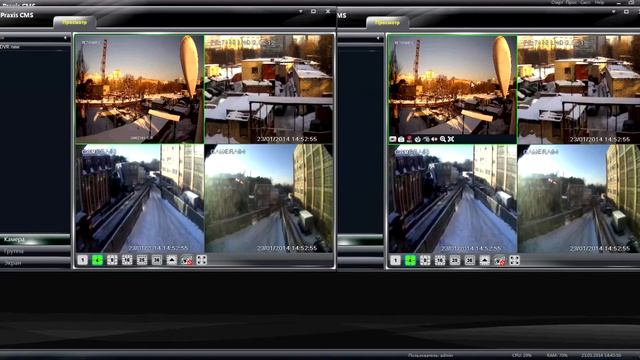
Task: Click RAM usage in status bar
Action: pos(557,356)
